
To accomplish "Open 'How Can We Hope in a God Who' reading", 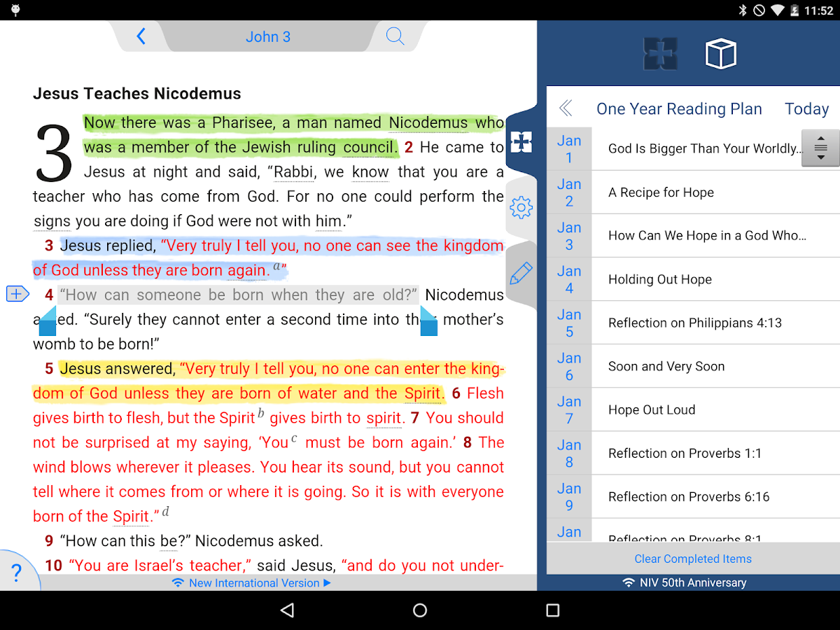I will [716, 236].
